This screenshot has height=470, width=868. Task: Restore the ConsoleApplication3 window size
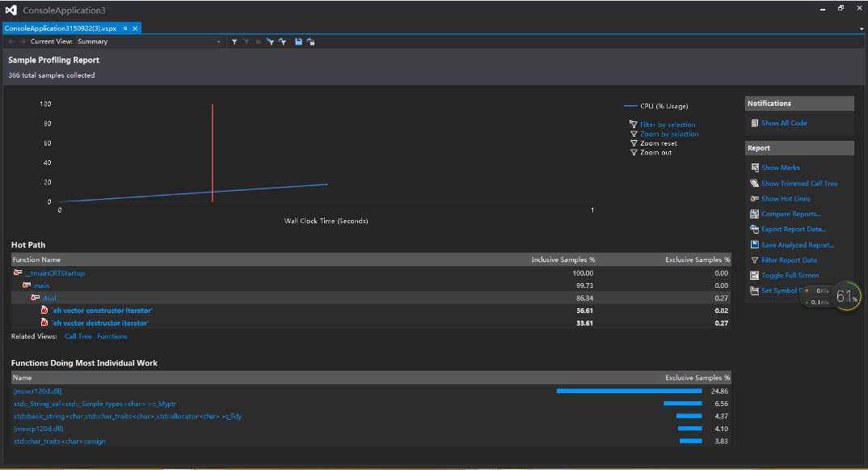click(x=841, y=8)
